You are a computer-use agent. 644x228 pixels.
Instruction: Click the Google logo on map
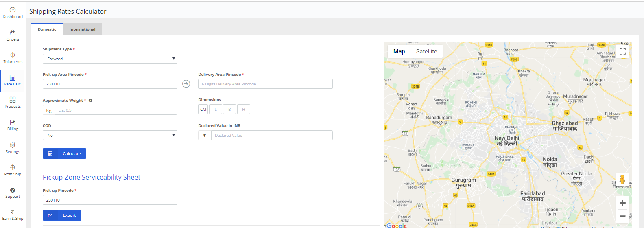397,225
